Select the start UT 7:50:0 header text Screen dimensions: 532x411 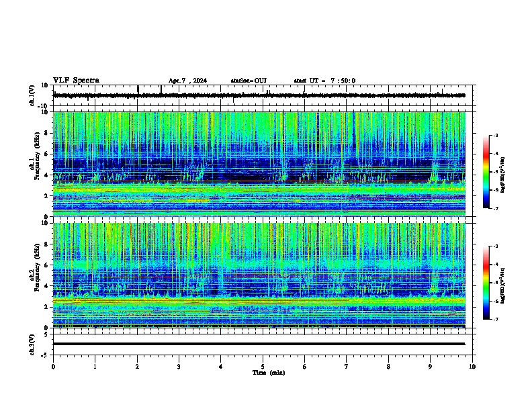pos(324,81)
